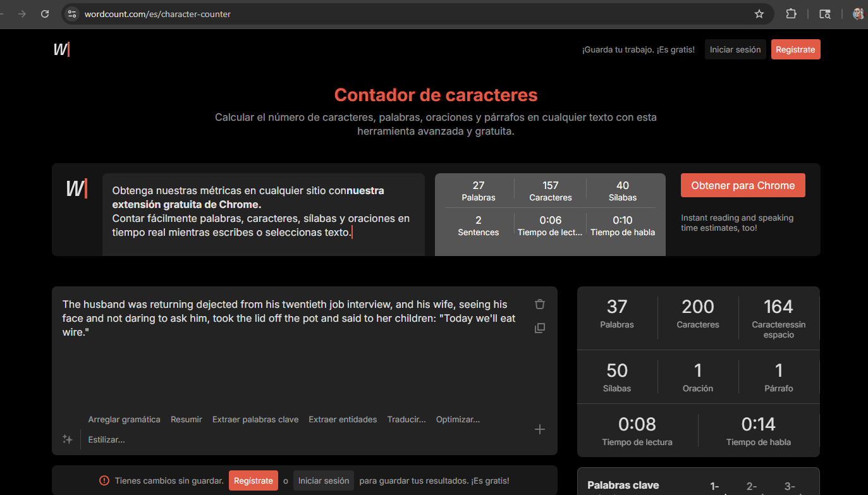Screen dimensions: 868x495
Task: Select Extraer palabras clave
Action: pos(255,419)
